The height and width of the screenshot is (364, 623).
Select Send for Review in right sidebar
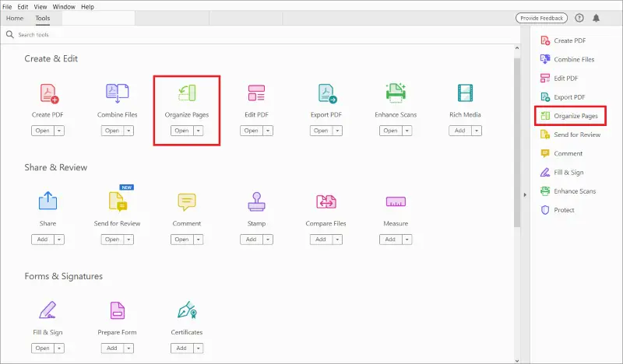click(x=571, y=135)
